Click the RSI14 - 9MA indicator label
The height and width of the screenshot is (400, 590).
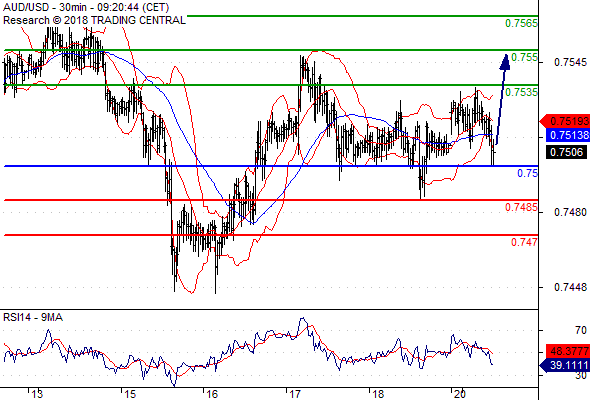[33, 318]
